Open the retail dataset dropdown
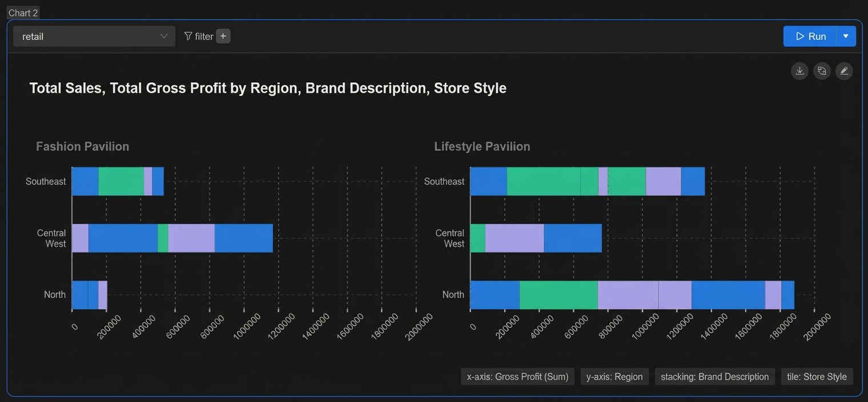This screenshot has width=868, height=402. click(x=94, y=36)
